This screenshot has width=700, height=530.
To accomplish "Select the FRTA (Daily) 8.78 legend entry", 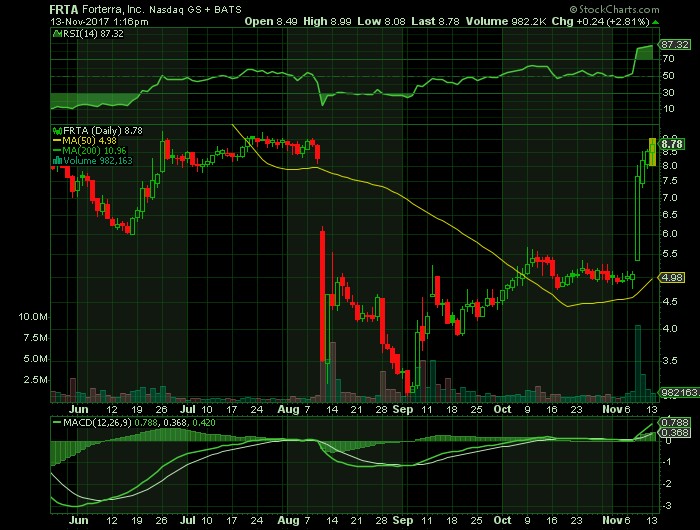I will [103, 131].
